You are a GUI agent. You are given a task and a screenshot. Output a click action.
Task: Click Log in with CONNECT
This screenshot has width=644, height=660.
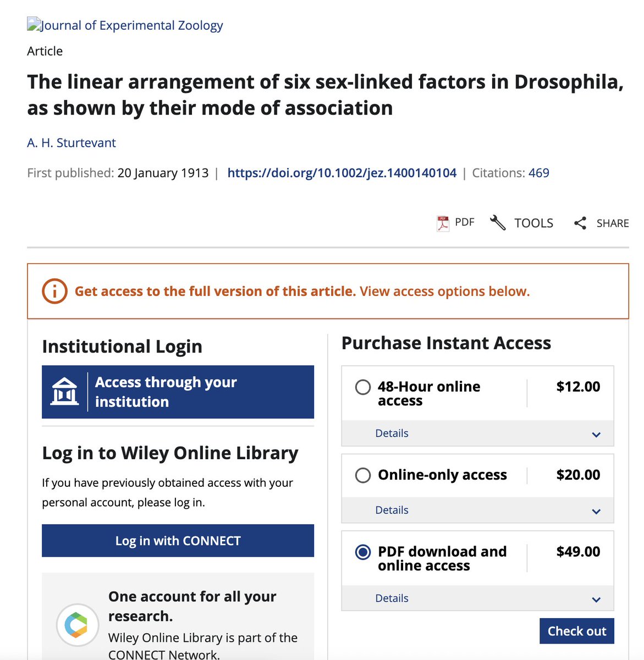click(177, 541)
